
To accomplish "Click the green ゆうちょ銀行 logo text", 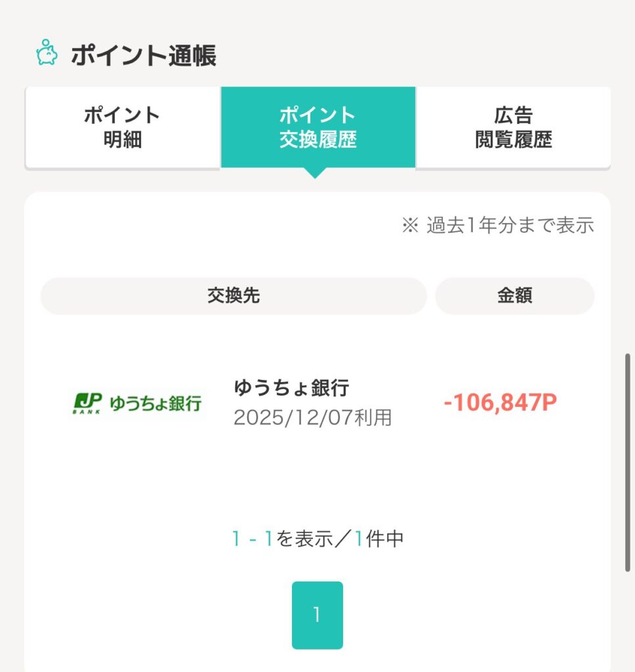I will [x=155, y=403].
